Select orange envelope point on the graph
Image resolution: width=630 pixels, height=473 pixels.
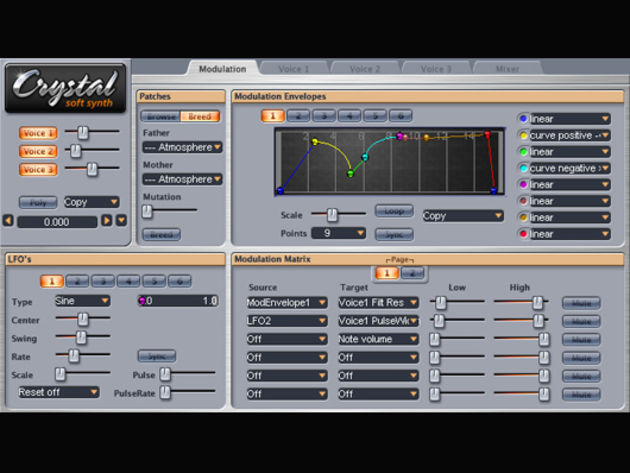pos(426,137)
